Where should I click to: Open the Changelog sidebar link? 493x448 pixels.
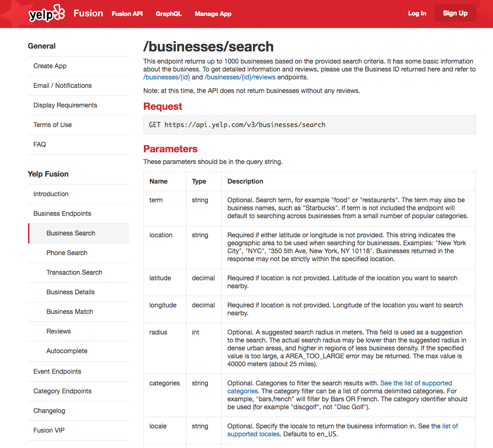click(x=78, y=411)
